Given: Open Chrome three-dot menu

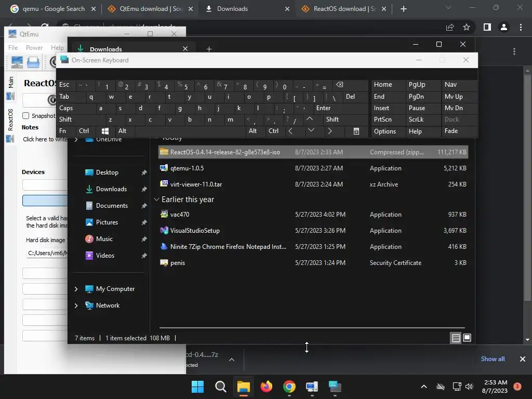Looking at the screenshot, I should click(521, 27).
